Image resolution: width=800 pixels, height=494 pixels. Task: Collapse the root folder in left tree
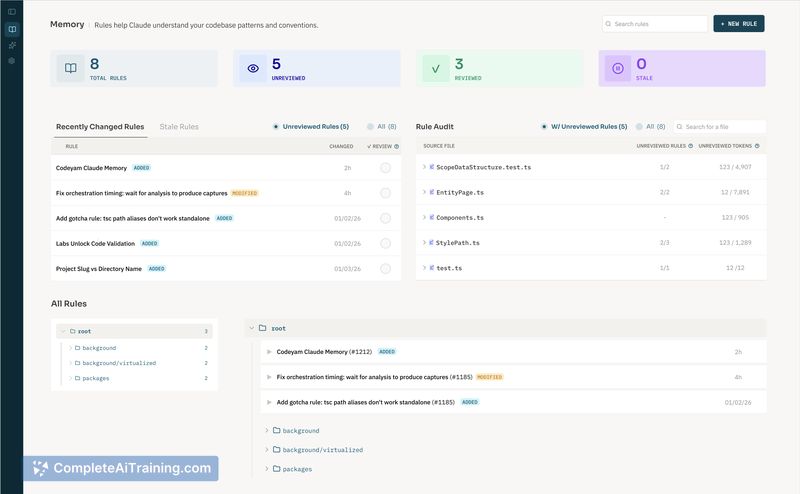tap(63, 331)
